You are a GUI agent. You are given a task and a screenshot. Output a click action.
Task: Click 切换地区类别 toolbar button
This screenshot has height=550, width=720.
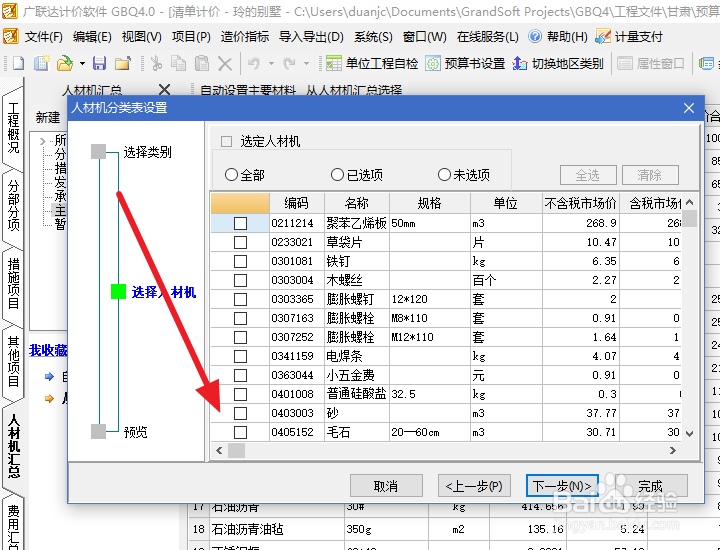click(x=558, y=63)
